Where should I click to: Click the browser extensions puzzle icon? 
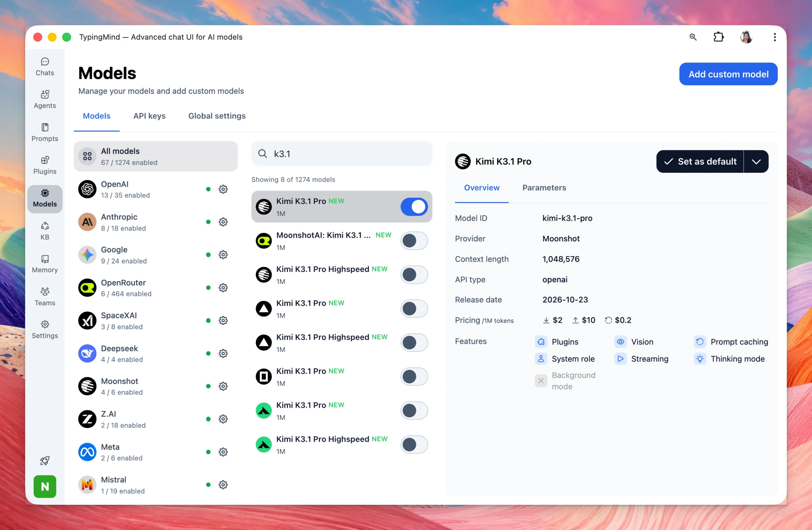click(719, 37)
